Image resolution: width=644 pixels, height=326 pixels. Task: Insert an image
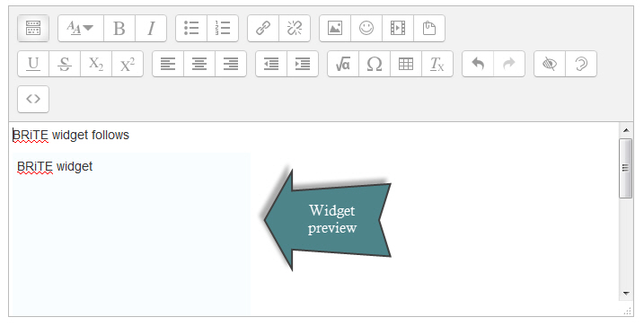335,29
